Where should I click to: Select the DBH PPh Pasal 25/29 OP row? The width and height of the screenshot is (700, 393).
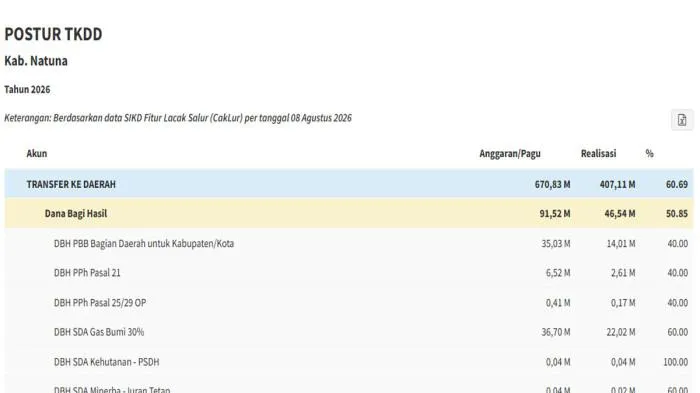(349, 302)
